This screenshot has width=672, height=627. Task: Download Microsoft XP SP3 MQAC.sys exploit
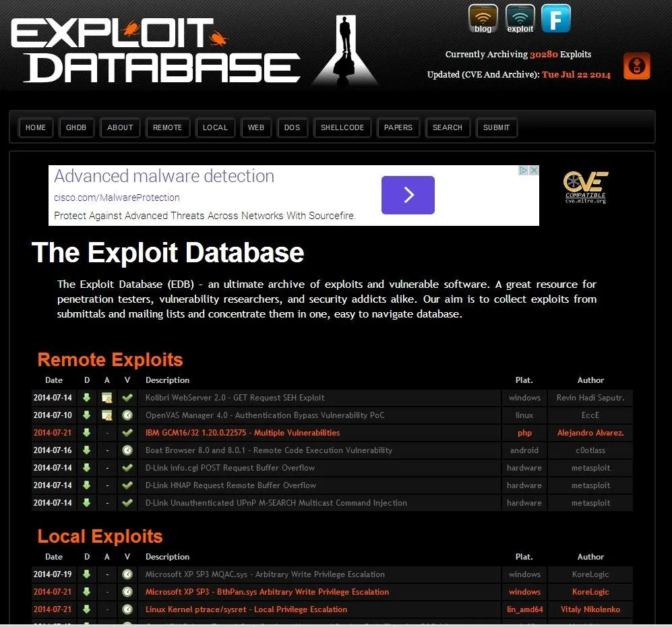tap(86, 574)
